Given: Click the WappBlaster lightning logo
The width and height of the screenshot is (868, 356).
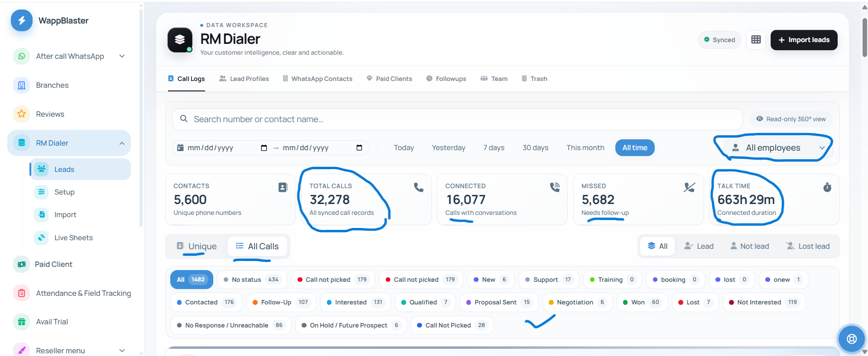Looking at the screenshot, I should (x=21, y=20).
